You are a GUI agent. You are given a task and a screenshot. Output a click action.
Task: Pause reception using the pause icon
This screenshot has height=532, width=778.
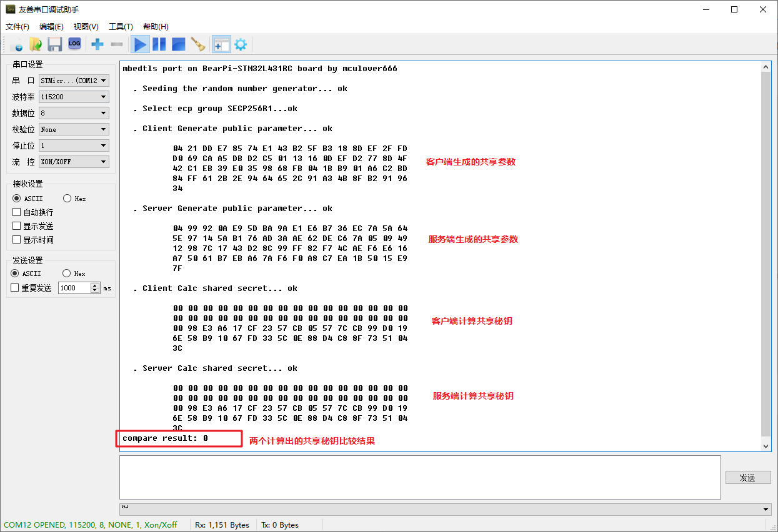click(x=159, y=44)
